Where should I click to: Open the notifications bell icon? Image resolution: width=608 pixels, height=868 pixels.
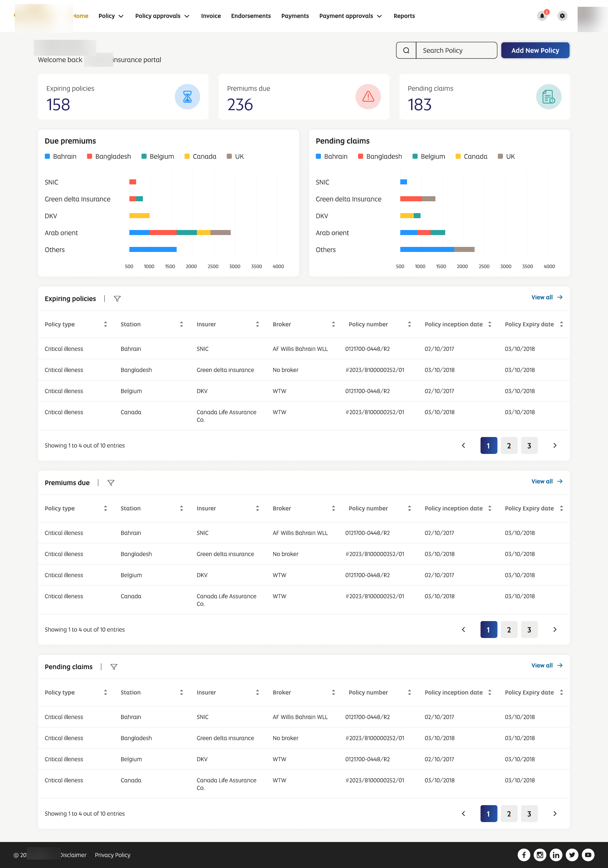[x=542, y=16]
